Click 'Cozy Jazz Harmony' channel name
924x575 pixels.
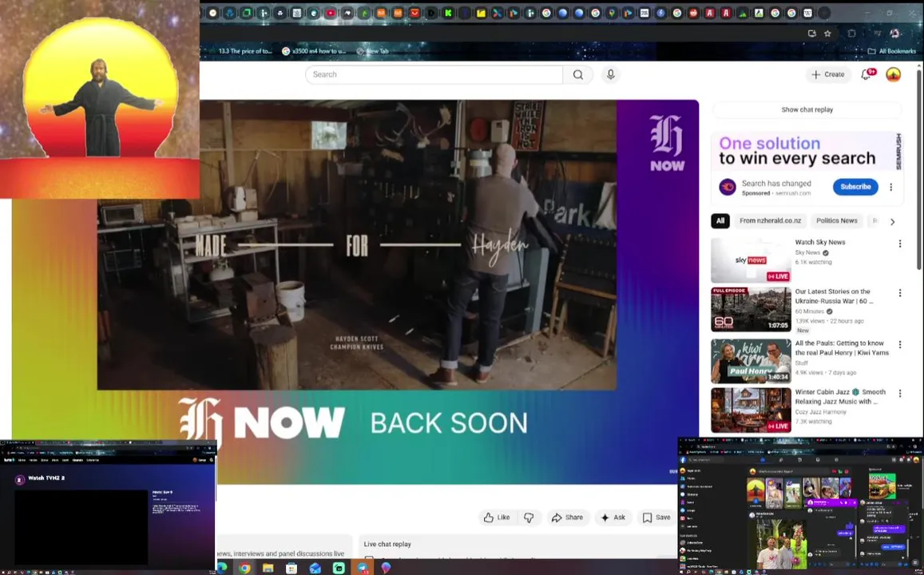click(821, 412)
